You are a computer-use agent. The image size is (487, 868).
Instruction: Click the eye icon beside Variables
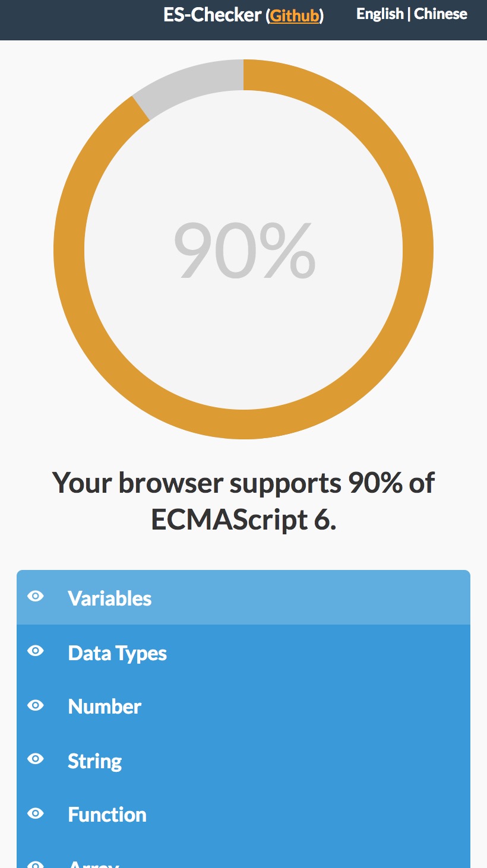pyautogui.click(x=36, y=597)
